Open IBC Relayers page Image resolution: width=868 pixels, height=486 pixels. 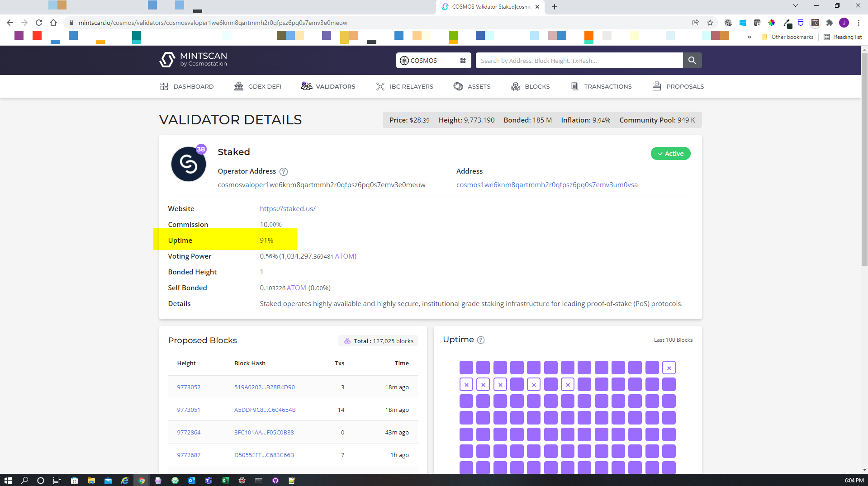pos(405,86)
